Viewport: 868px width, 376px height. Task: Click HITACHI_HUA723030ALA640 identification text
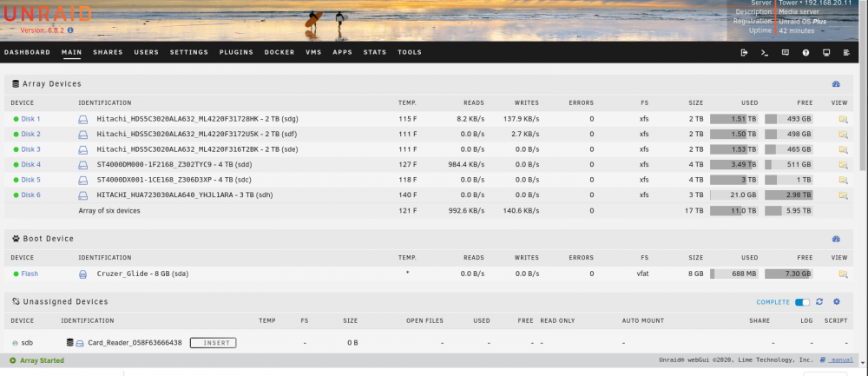point(184,195)
